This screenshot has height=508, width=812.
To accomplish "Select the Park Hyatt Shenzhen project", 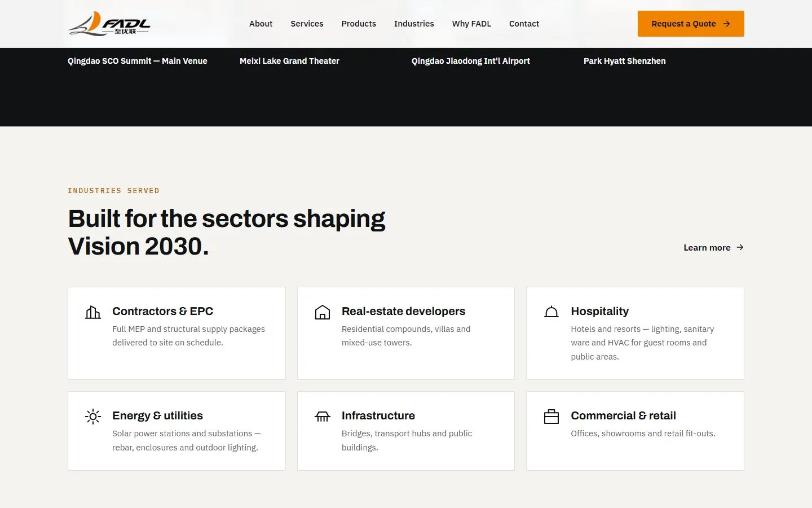I will click(x=624, y=61).
